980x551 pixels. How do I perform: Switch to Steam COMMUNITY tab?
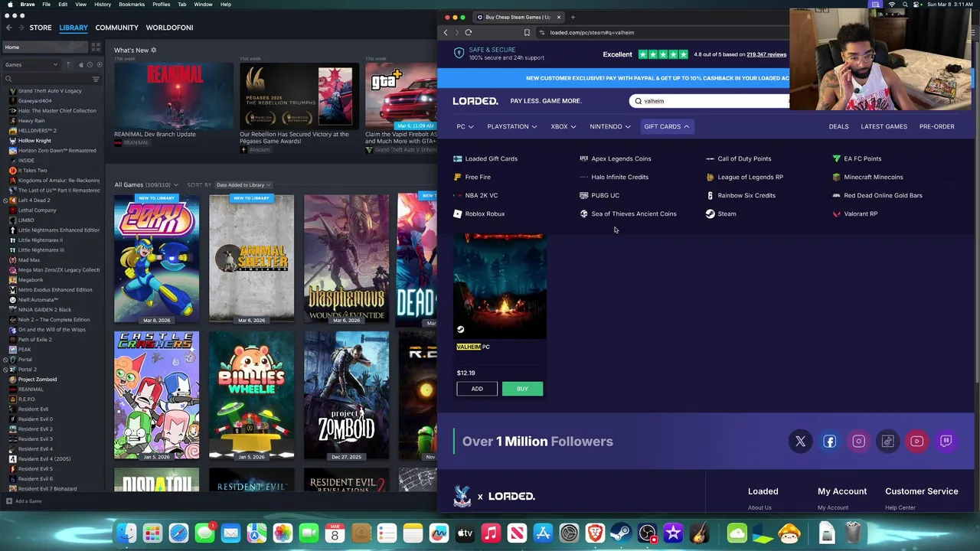click(116, 28)
